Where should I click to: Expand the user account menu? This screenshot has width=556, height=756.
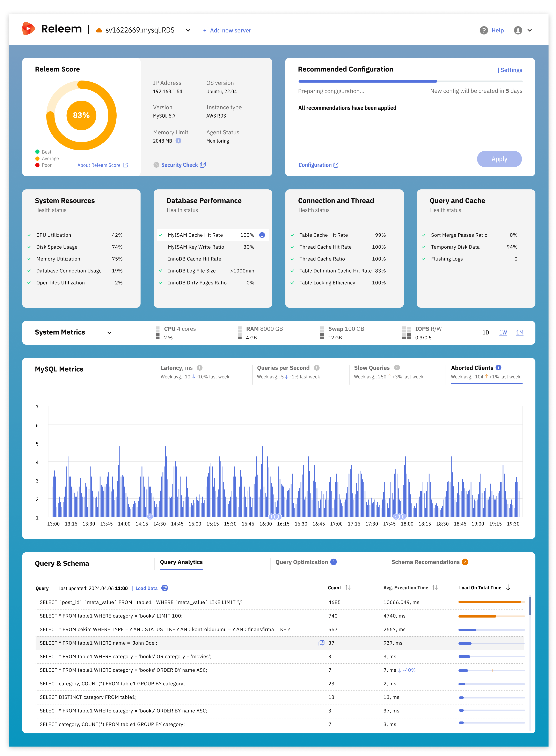pyautogui.click(x=529, y=30)
